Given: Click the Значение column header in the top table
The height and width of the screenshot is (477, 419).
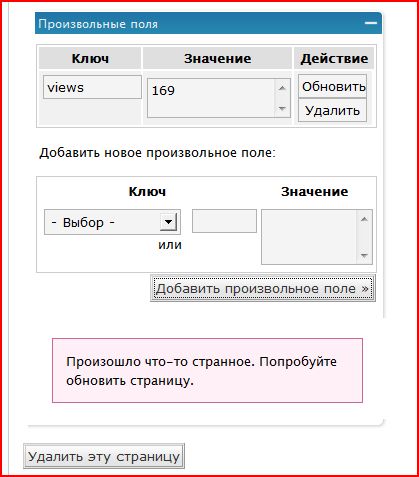Looking at the screenshot, I should pos(218,58).
